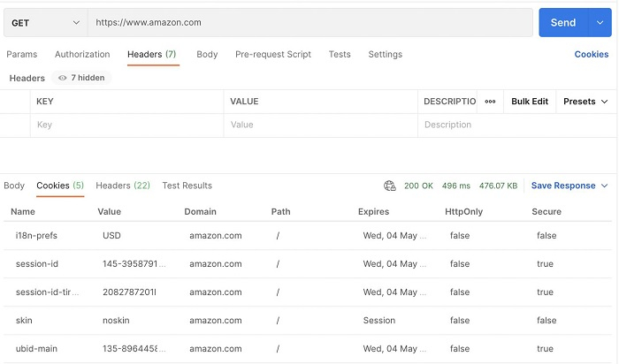Click the Bulk Edit button
The width and height of the screenshot is (619, 364).
[x=530, y=102]
